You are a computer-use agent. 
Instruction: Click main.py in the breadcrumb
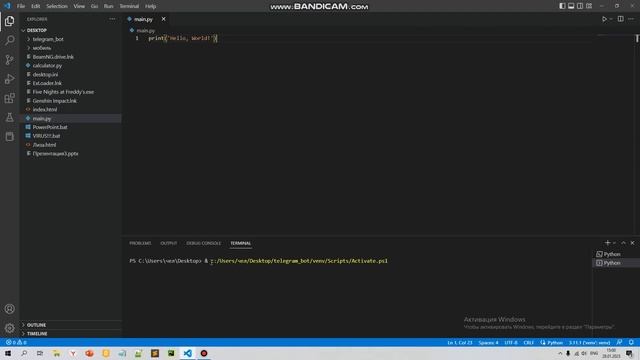point(146,31)
